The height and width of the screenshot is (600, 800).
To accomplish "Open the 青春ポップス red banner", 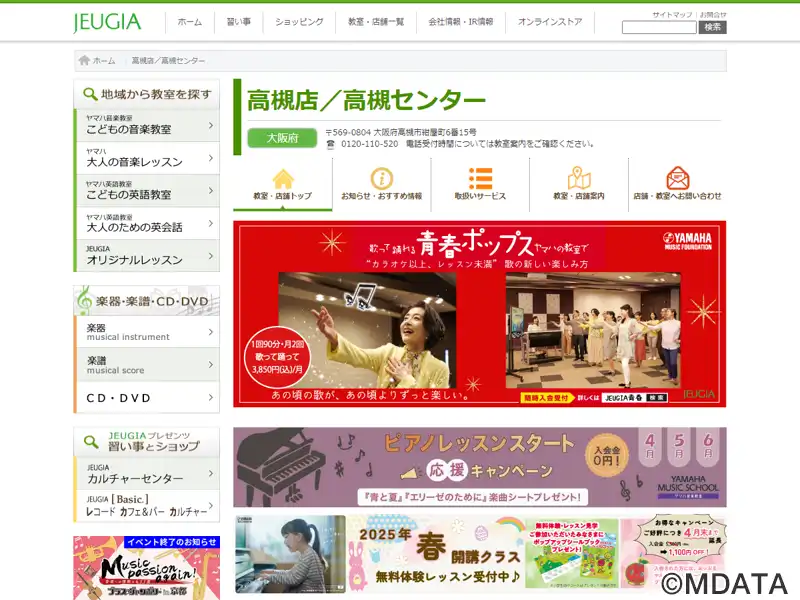I will [x=480, y=314].
